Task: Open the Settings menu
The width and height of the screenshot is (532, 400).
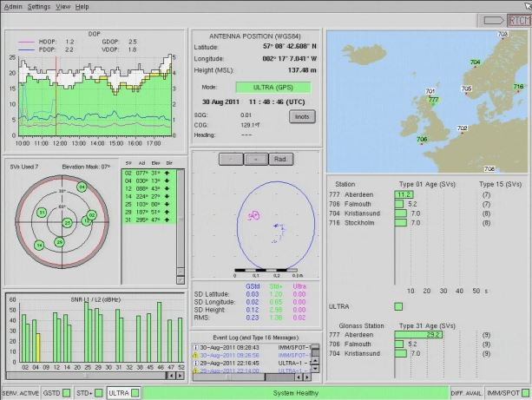Action: 39,6
